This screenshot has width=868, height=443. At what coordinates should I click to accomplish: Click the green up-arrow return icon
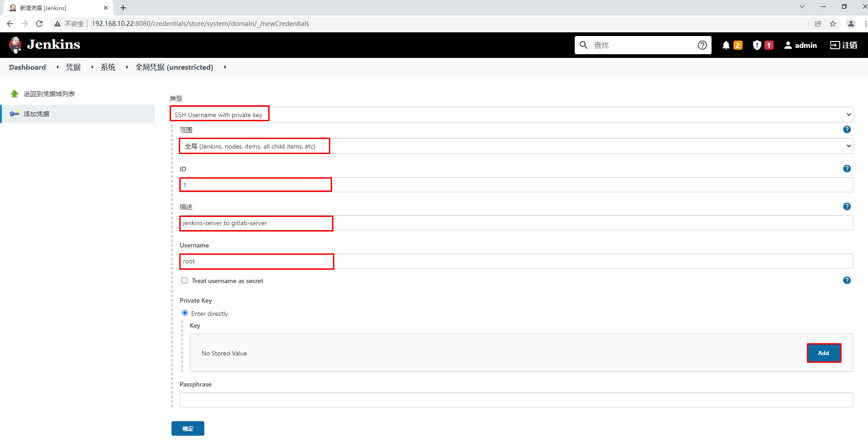15,94
